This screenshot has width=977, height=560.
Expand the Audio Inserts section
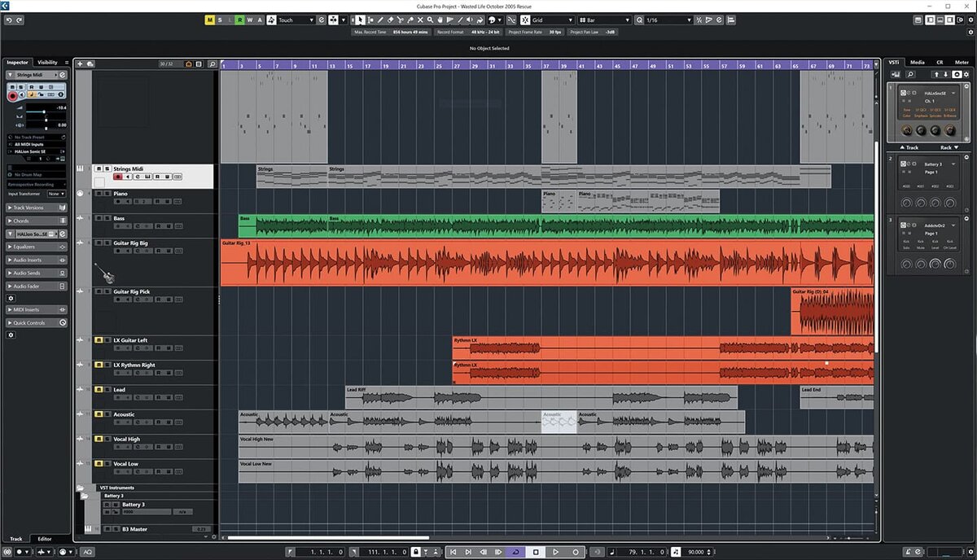(x=37, y=260)
